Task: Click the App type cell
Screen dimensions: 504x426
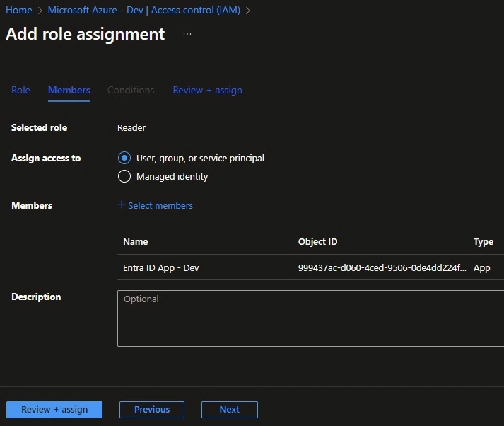Action: pyautogui.click(x=481, y=268)
